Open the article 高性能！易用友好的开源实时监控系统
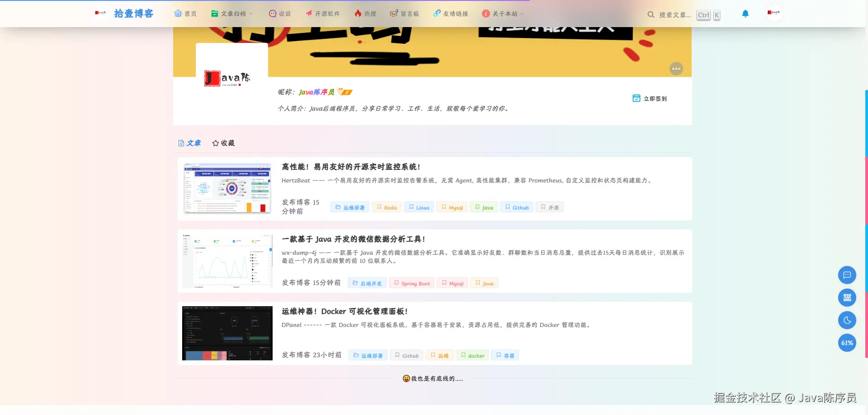 351,167
